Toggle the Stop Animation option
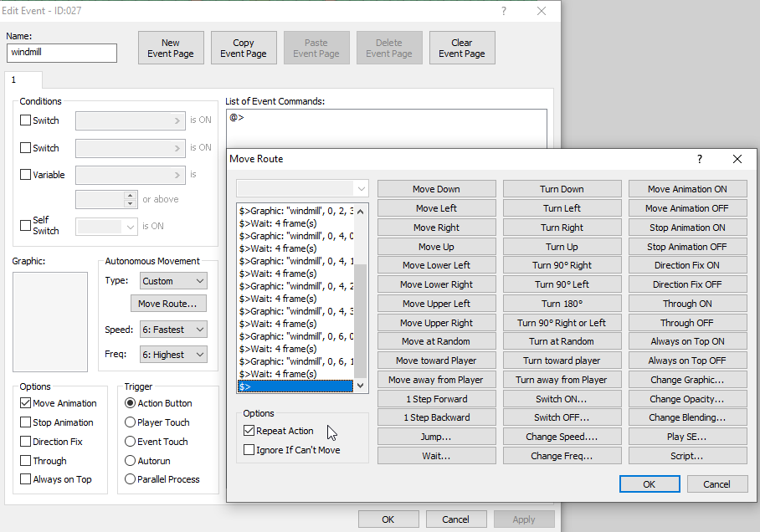The height and width of the screenshot is (532, 760). point(26,422)
